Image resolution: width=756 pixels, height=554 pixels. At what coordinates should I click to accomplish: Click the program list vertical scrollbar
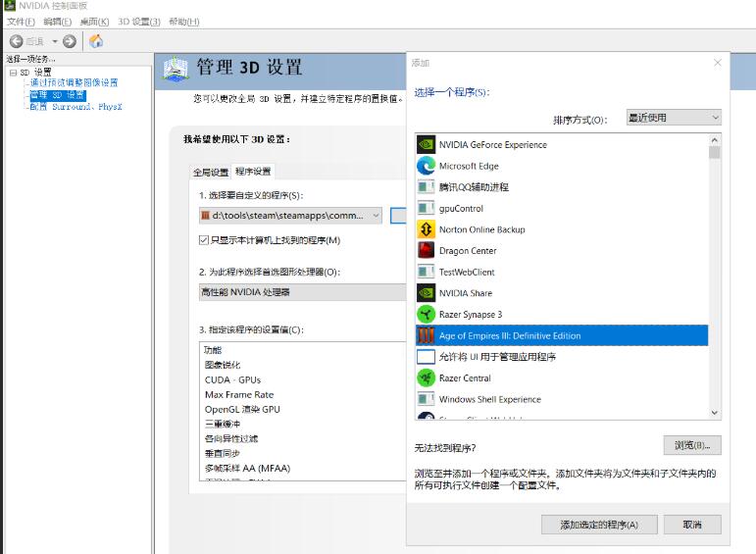point(714,275)
